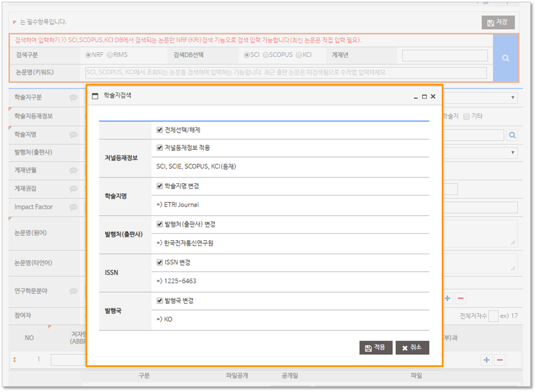Uncheck the 전체선택/해제 checkbox
Screen dimensions: 536x392
click(x=160, y=130)
